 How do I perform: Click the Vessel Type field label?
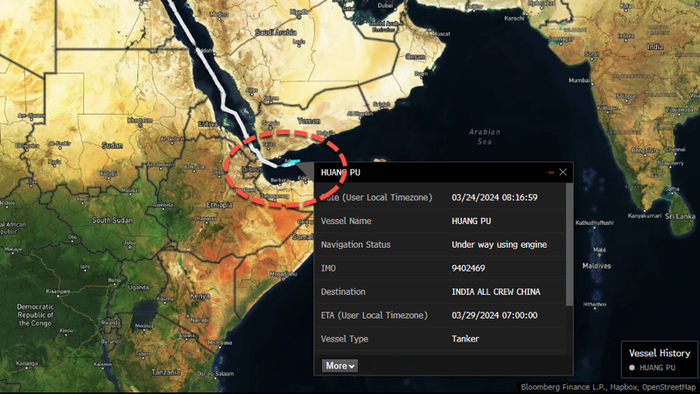pos(345,339)
